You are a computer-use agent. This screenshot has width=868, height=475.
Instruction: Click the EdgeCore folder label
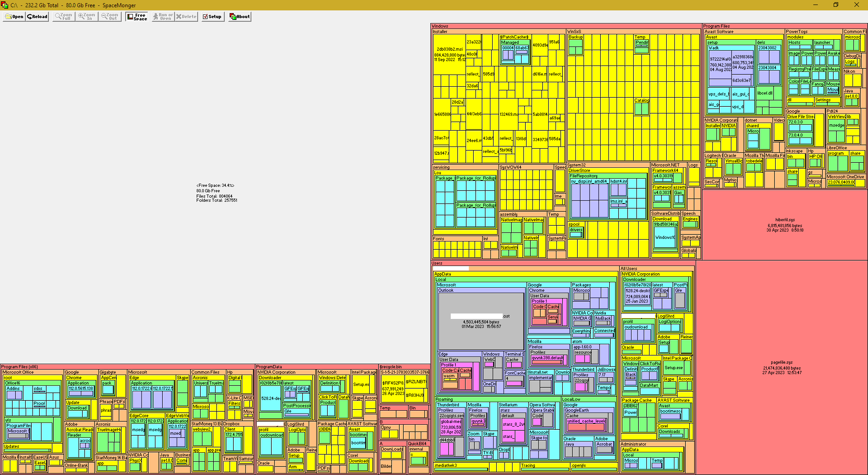pyautogui.click(x=139, y=416)
